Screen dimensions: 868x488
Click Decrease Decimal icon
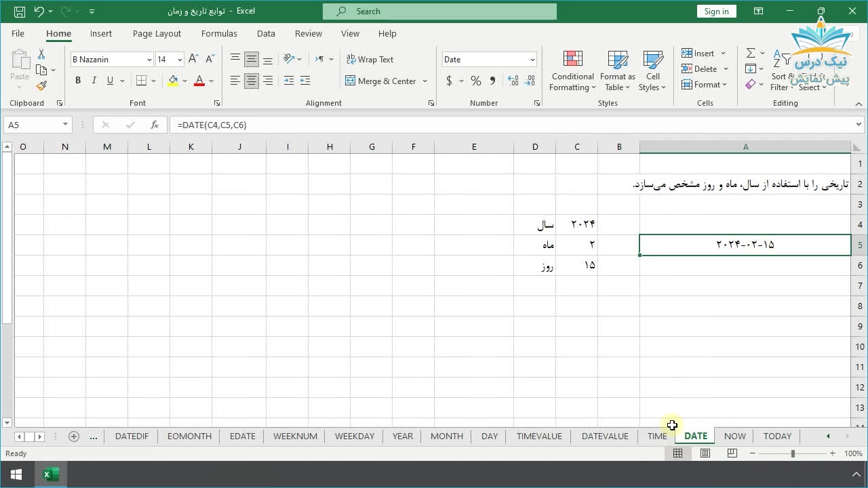pyautogui.click(x=530, y=81)
